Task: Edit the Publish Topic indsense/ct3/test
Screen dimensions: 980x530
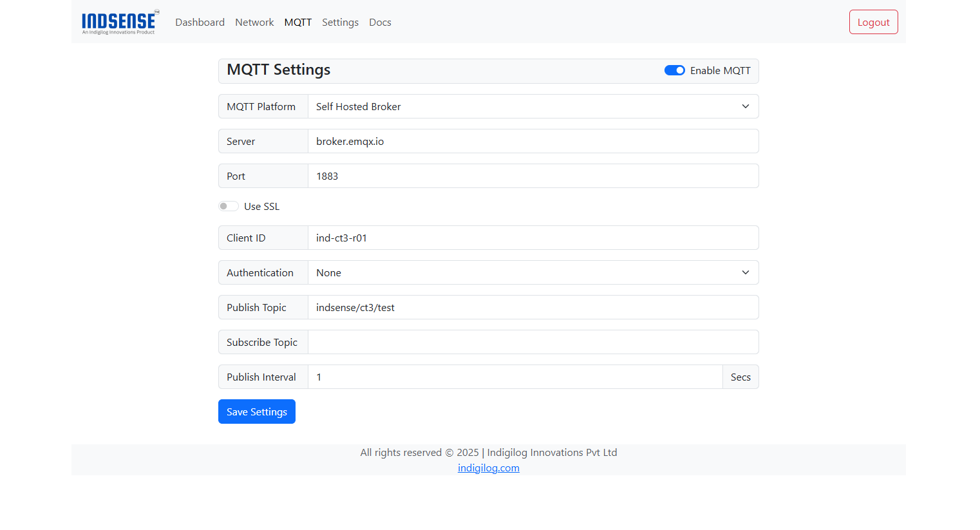Action: (533, 307)
